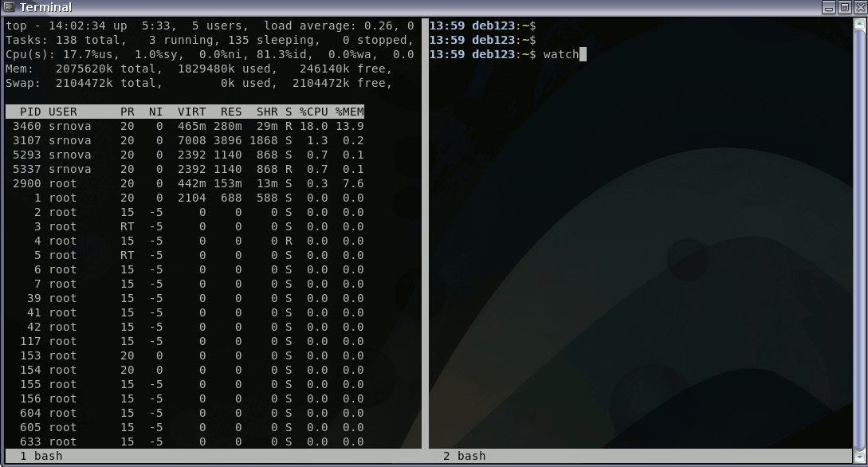Select process row with PID 3460
The width and height of the screenshot is (868, 467).
183,126
